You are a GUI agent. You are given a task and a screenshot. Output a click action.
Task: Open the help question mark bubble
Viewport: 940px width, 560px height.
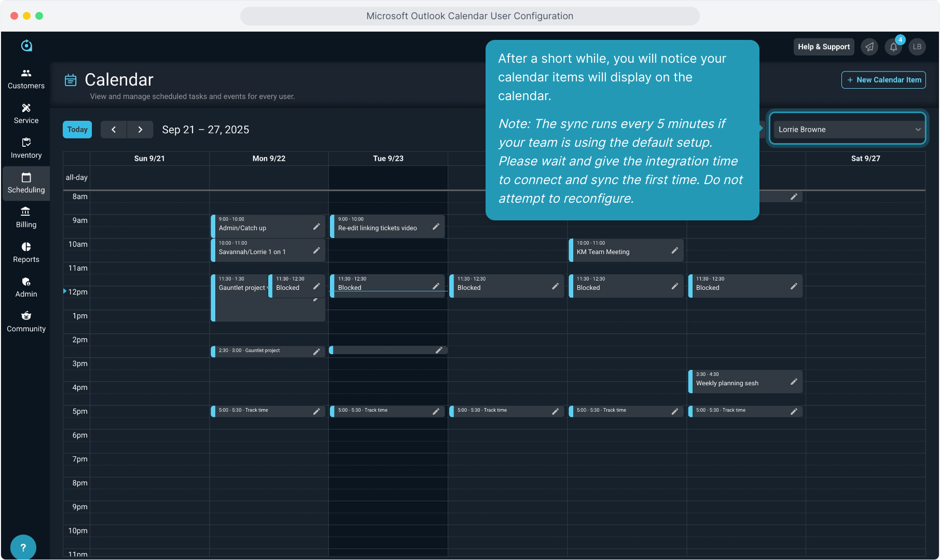(23, 547)
